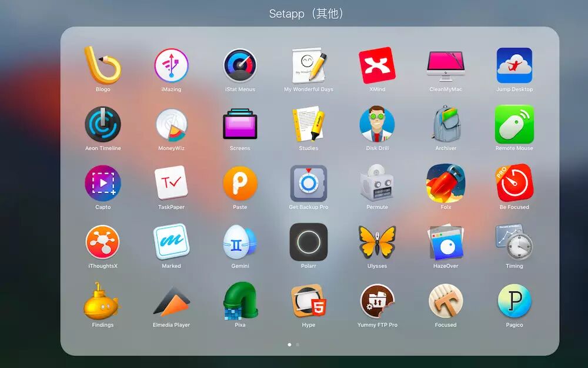Launch Elmedia Player

pos(171,301)
